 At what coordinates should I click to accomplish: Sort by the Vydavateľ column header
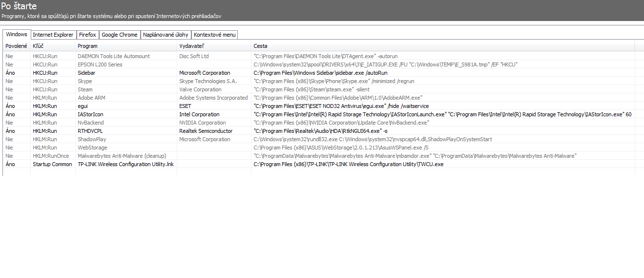(x=214, y=46)
